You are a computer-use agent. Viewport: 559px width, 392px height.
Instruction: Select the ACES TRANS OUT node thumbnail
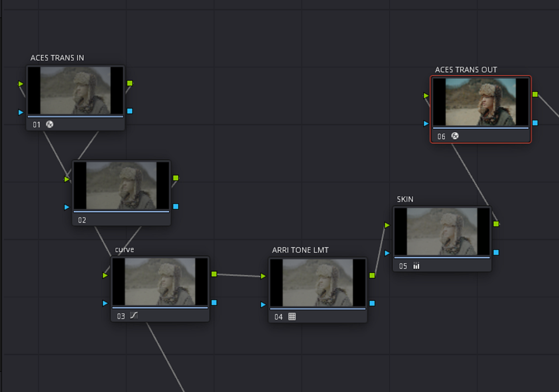[481, 102]
